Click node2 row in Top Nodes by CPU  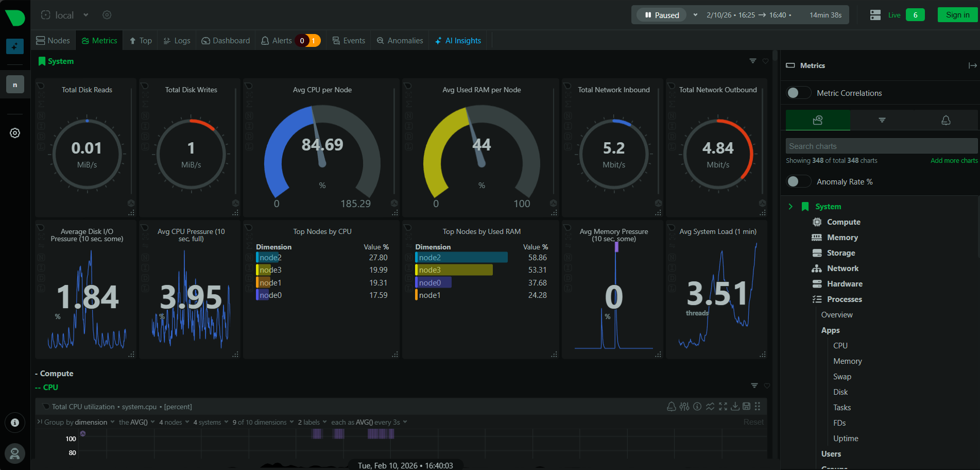322,258
